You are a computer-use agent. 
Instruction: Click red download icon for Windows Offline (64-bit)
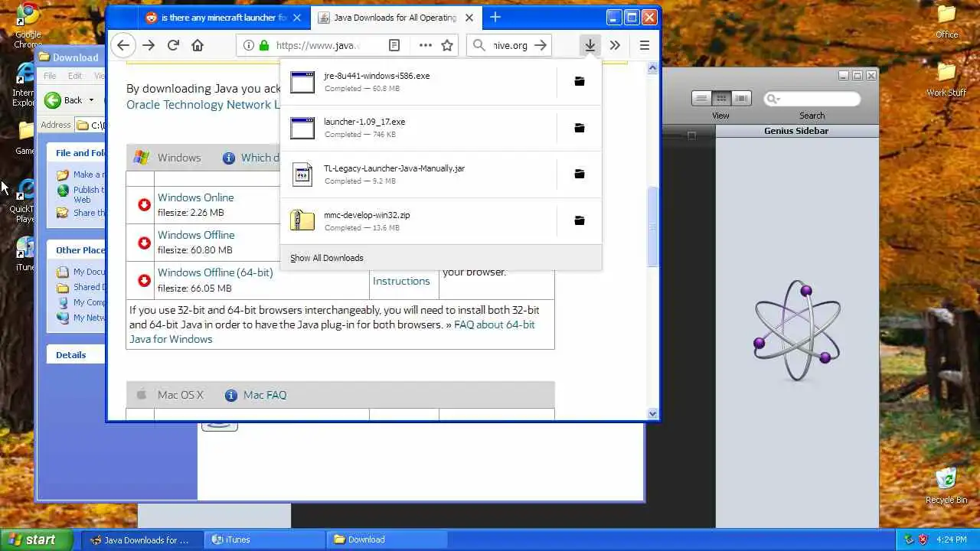click(x=144, y=280)
